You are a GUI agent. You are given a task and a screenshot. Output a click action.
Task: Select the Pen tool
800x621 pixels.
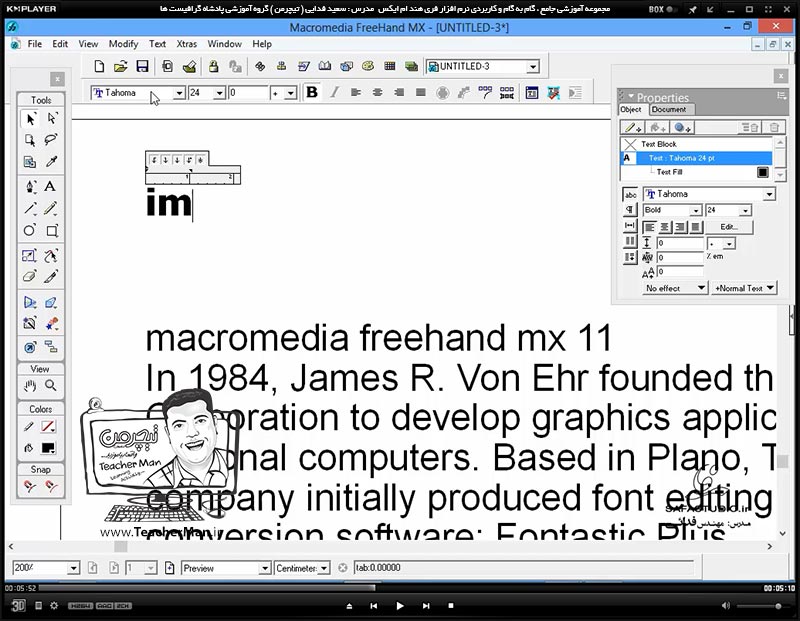(30, 187)
